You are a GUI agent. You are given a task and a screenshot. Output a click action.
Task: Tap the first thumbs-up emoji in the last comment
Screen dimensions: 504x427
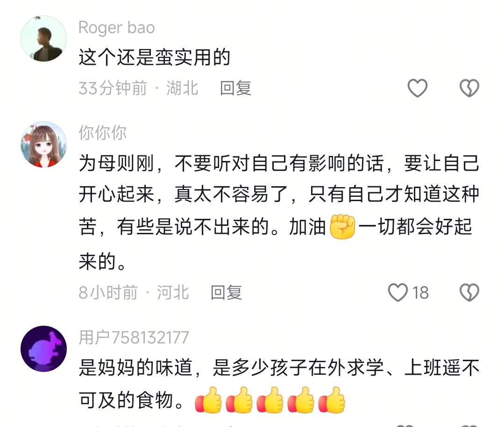click(208, 400)
